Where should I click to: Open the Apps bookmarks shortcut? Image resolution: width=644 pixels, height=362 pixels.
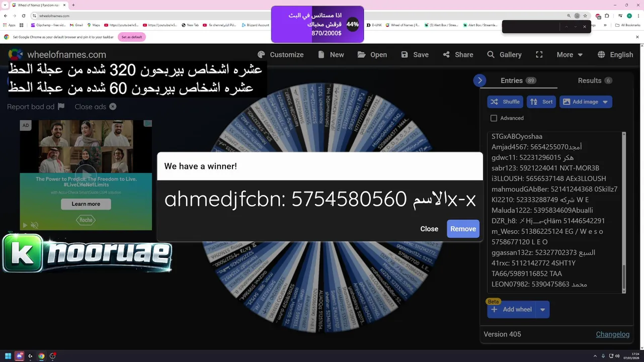[x=9, y=25]
